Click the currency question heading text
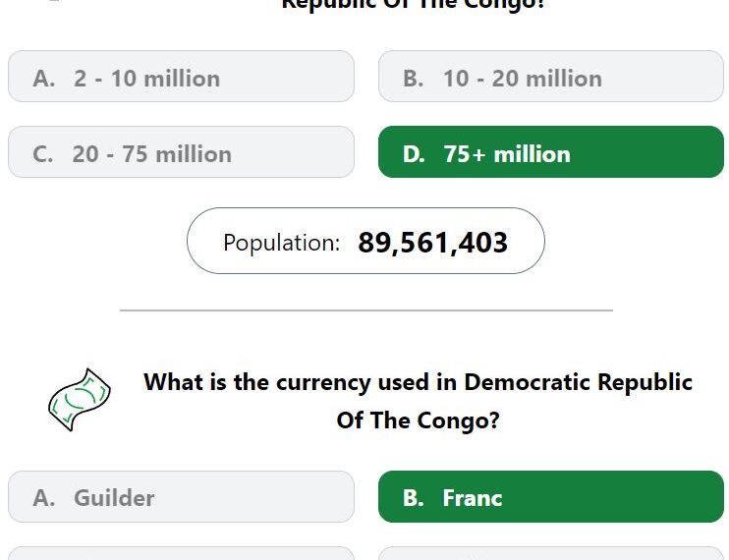Viewport: 729px width, 560px height. 418,382
